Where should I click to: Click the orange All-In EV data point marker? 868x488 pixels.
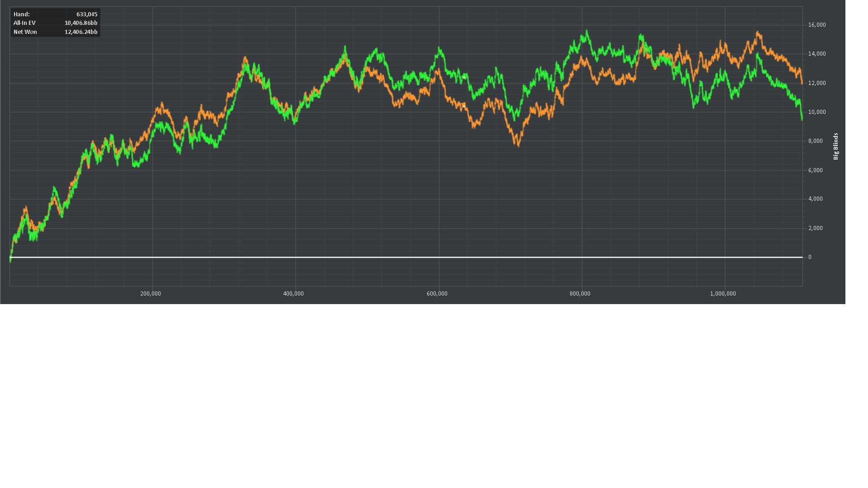click(464, 107)
